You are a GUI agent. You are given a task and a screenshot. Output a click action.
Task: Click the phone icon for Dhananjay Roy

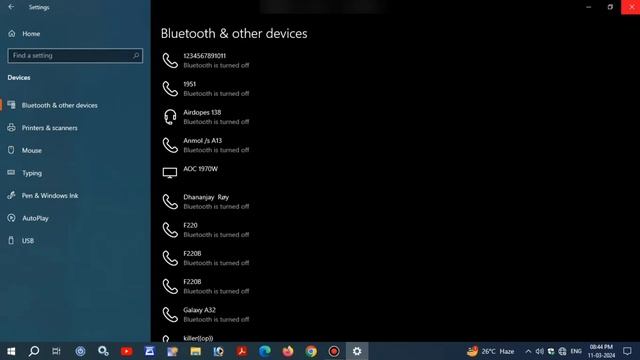click(170, 202)
